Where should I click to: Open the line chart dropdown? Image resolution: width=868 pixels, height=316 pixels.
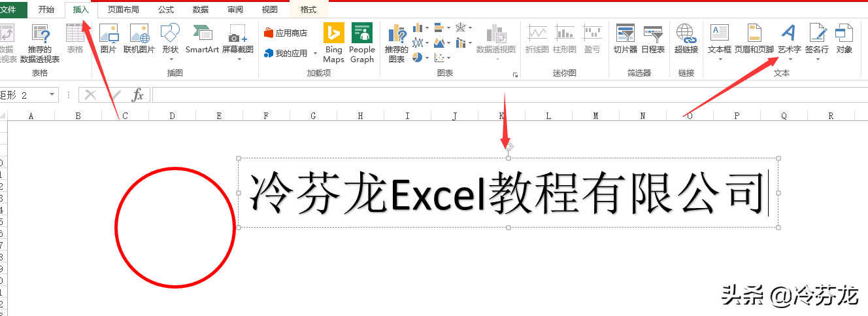[x=421, y=43]
